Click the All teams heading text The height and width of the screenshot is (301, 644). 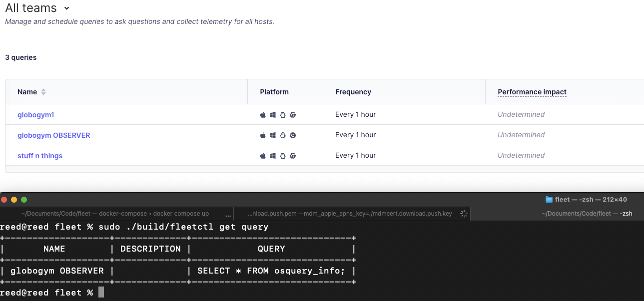coord(31,8)
